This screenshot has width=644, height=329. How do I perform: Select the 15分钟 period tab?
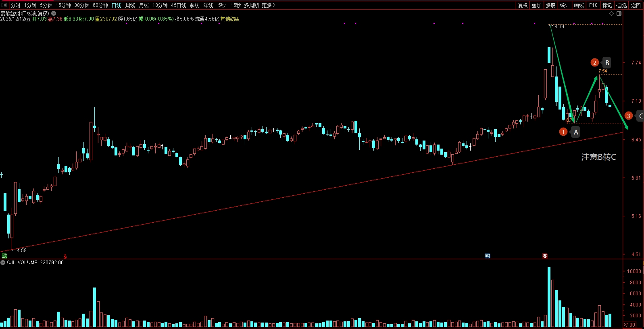pos(63,5)
